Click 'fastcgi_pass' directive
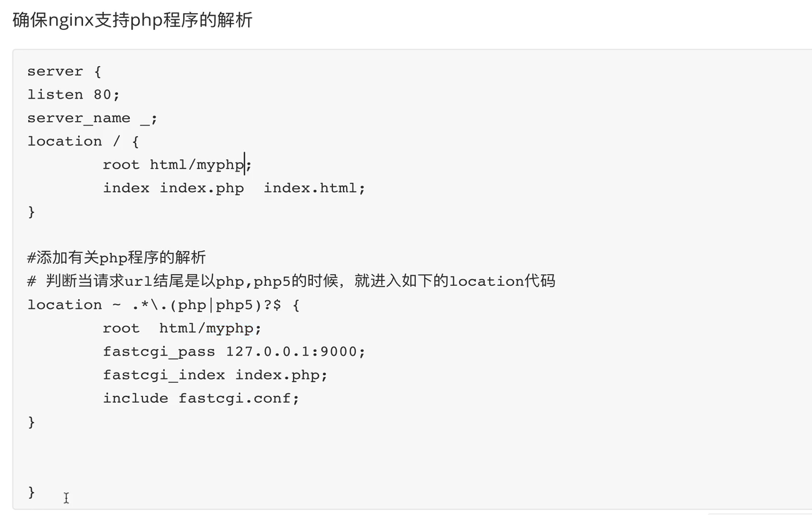The height and width of the screenshot is (515, 812). pos(159,351)
